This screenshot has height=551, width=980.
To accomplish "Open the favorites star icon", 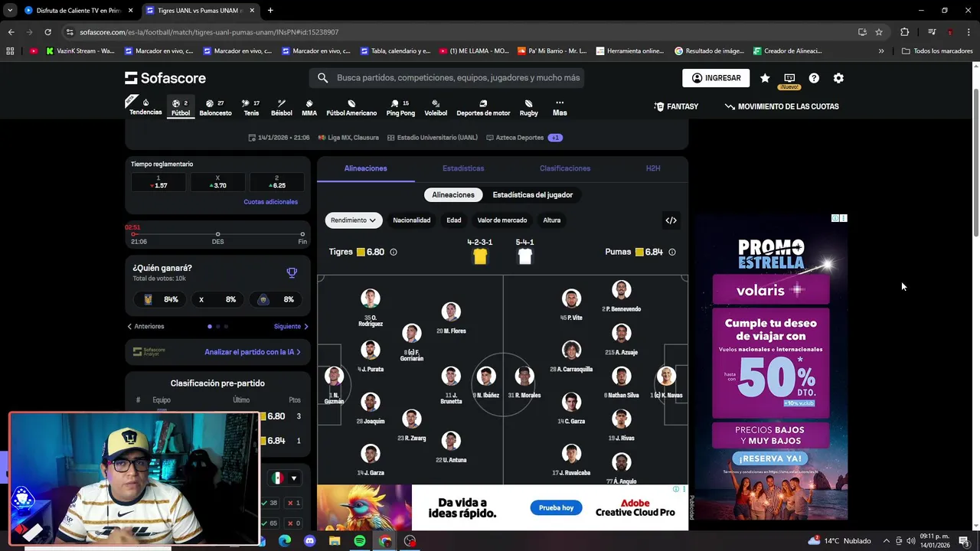I will [765, 78].
